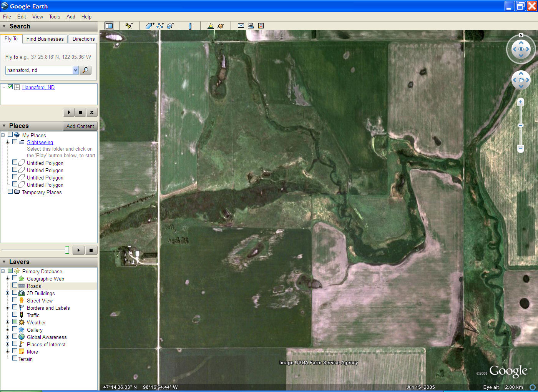Switch to Directions tab
The width and height of the screenshot is (538, 392).
(x=83, y=39)
